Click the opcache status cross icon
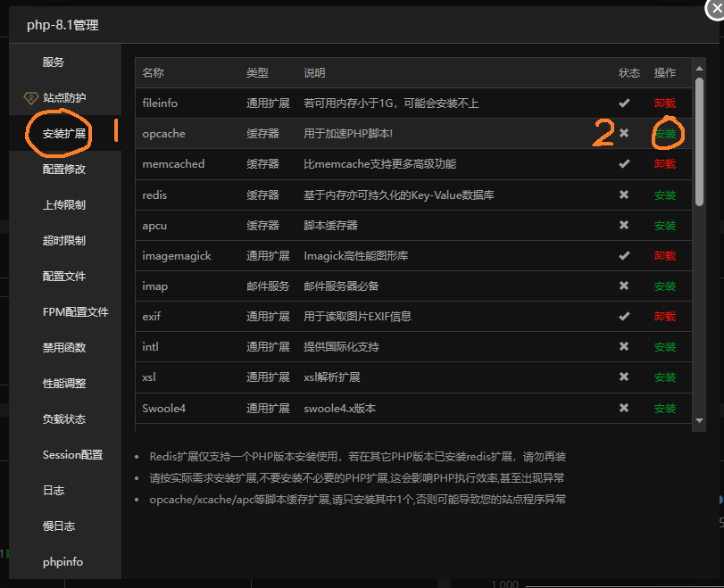The image size is (724, 588). point(624,134)
